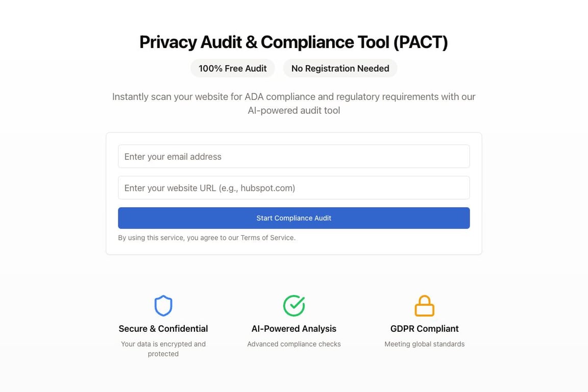Click the green checkmark circle icon

click(x=294, y=306)
